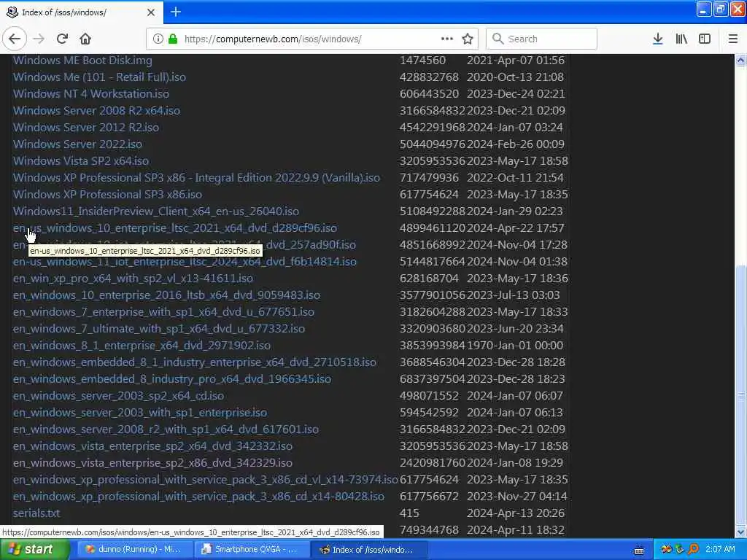Click the magnifier tray icon
The height and width of the screenshot is (560, 747).
click(694, 550)
